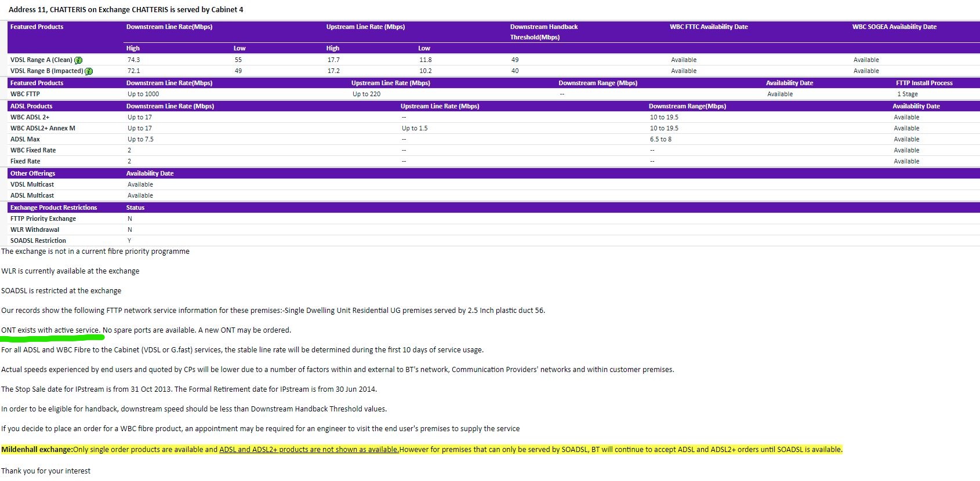Select the ADSL Multicast row label
The width and height of the screenshot is (980, 481).
click(x=32, y=195)
